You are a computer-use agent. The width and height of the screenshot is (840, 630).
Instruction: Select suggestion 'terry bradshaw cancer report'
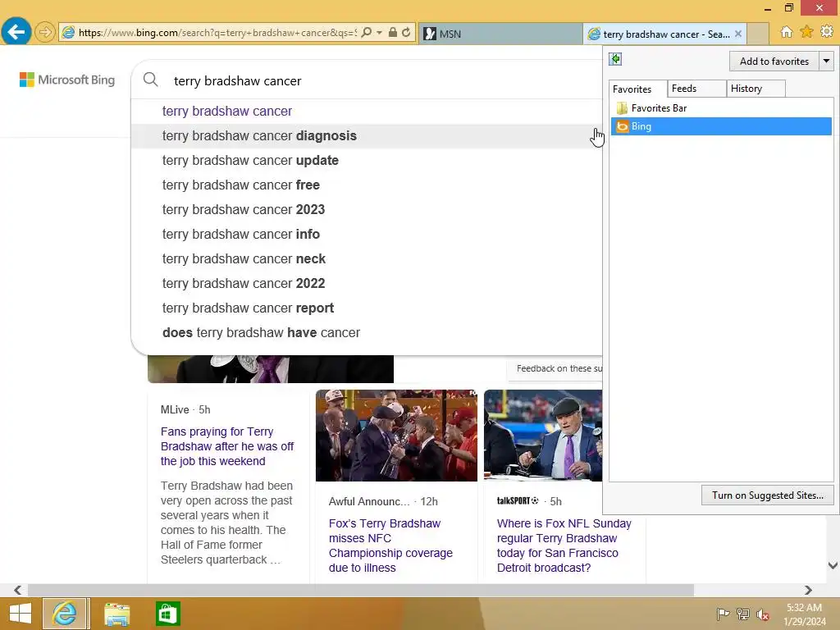click(x=367, y=308)
